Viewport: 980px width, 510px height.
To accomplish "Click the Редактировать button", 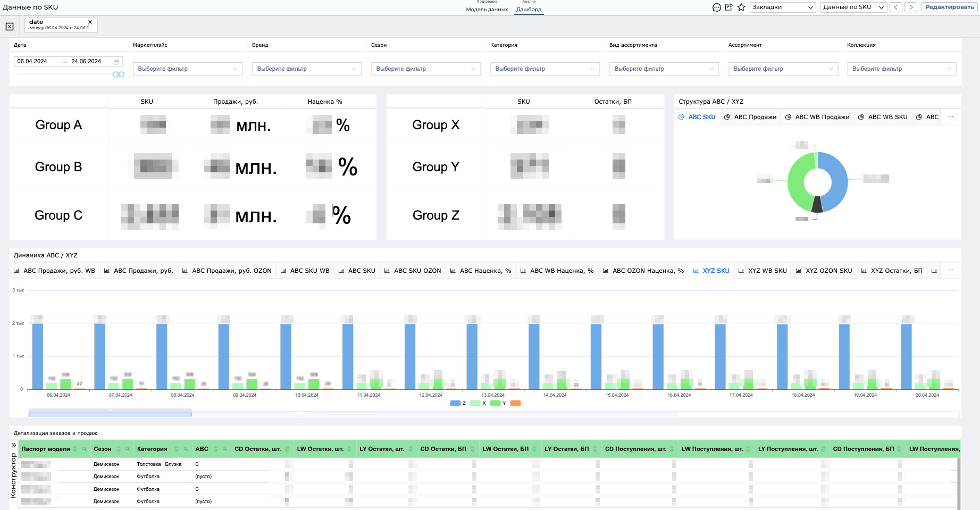I will click(950, 7).
